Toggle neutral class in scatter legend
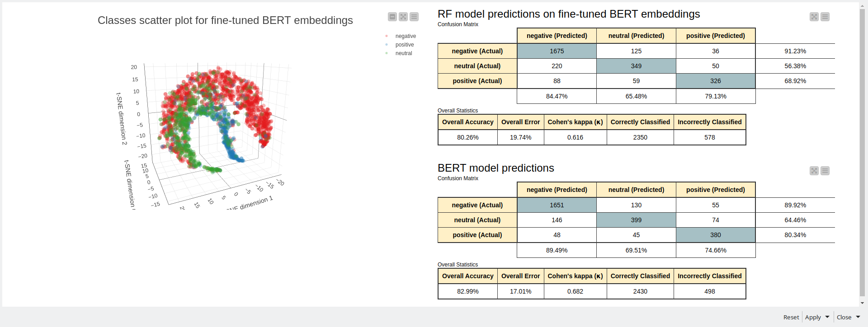Screen dimensions: 868x327 (403, 53)
